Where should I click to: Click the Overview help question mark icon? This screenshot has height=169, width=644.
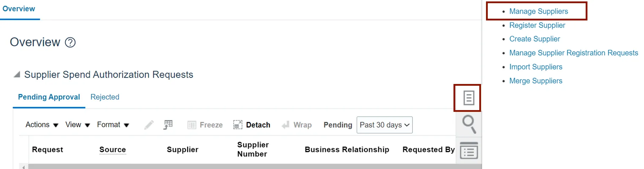coord(70,43)
